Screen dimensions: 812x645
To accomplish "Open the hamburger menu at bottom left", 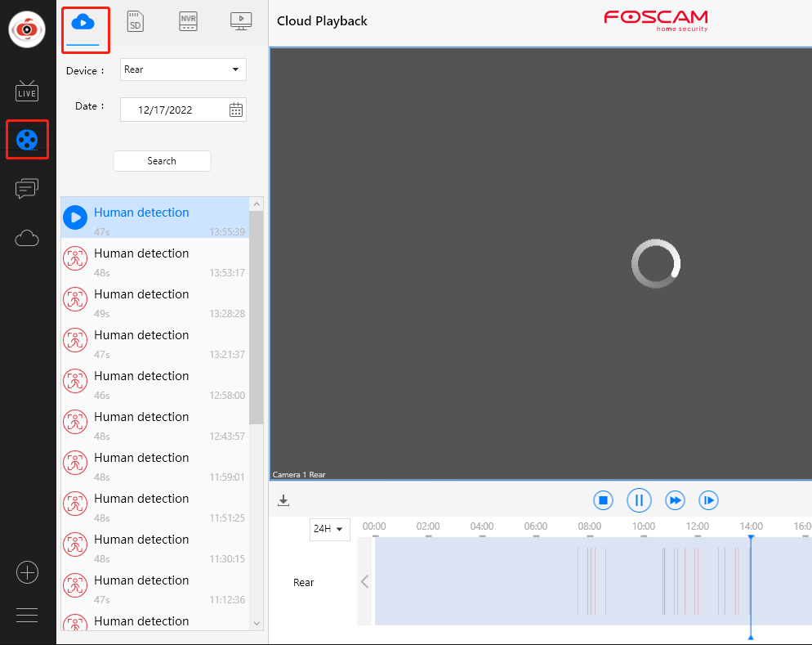I will pos(27,616).
